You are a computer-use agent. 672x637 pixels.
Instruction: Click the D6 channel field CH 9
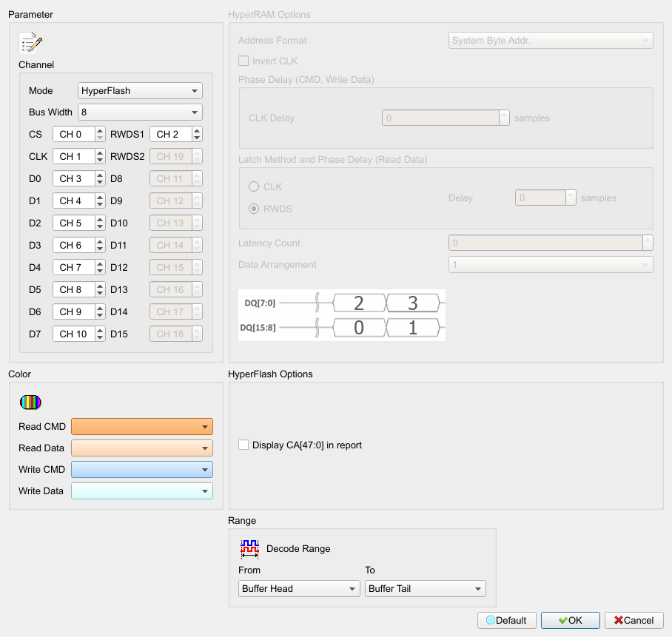74,312
